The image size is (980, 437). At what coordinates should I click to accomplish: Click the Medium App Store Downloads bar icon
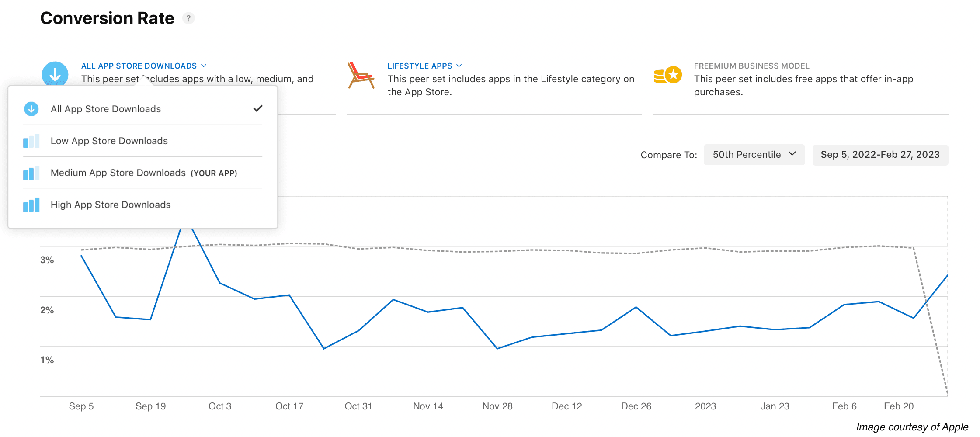tap(31, 173)
